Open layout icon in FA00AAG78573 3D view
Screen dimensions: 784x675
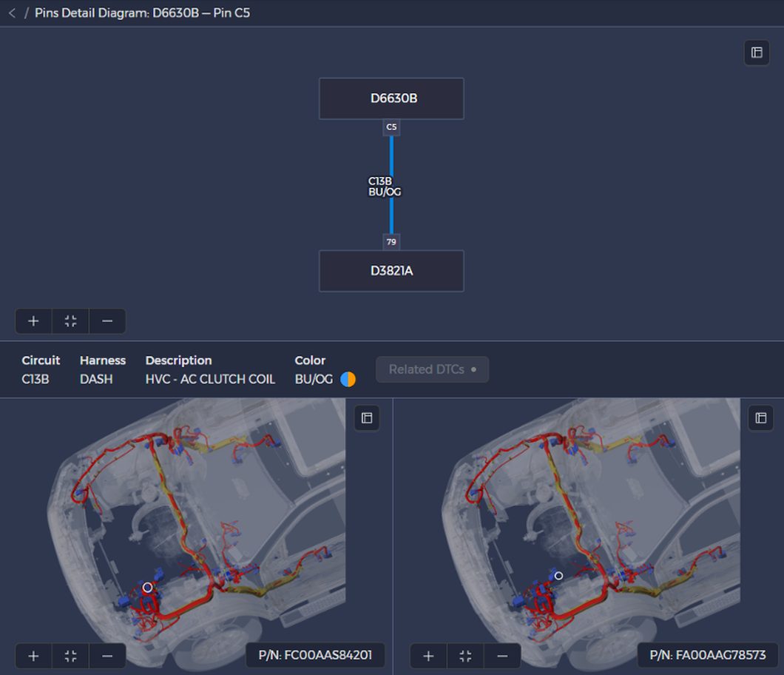tap(761, 418)
